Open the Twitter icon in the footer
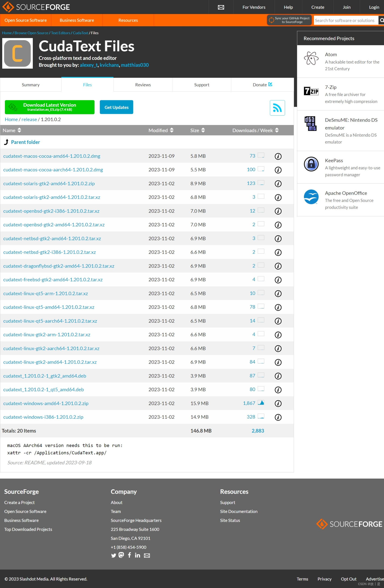Viewport: 384px width, 588px height. point(114,556)
